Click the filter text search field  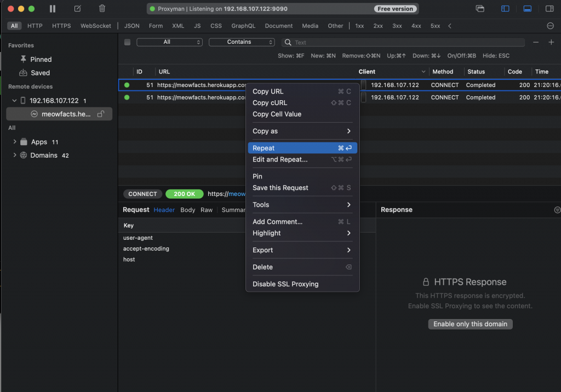click(405, 42)
